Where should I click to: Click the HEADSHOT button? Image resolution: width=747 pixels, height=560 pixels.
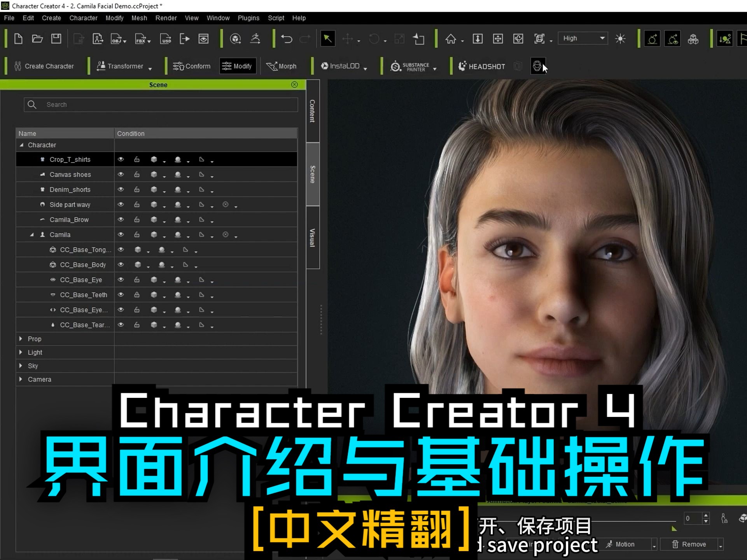482,66
